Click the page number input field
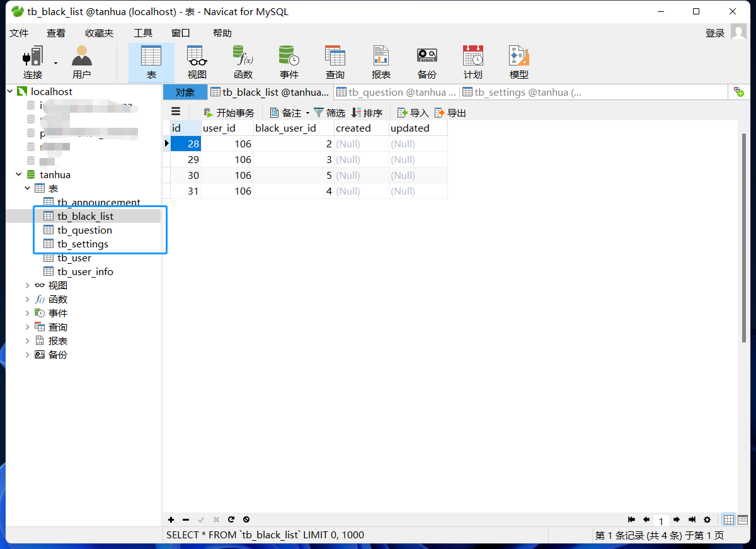Screen dimensions: 756x549 pyautogui.click(x=661, y=520)
